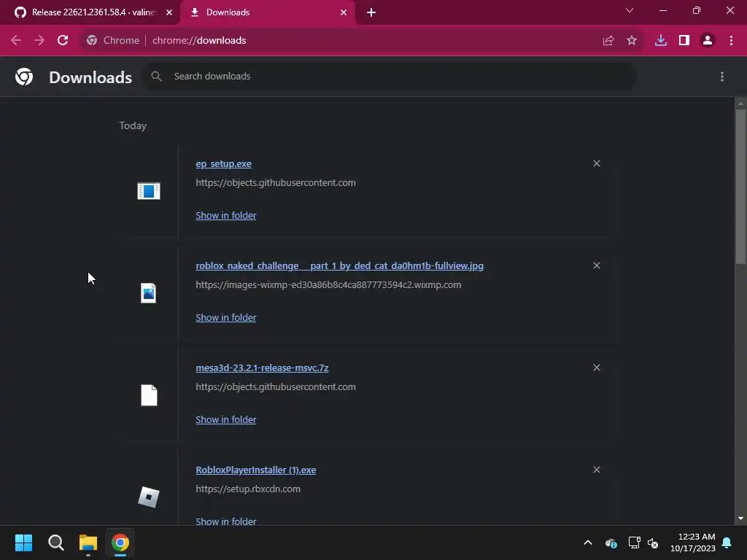Click the share page icon in address bar

point(608,41)
